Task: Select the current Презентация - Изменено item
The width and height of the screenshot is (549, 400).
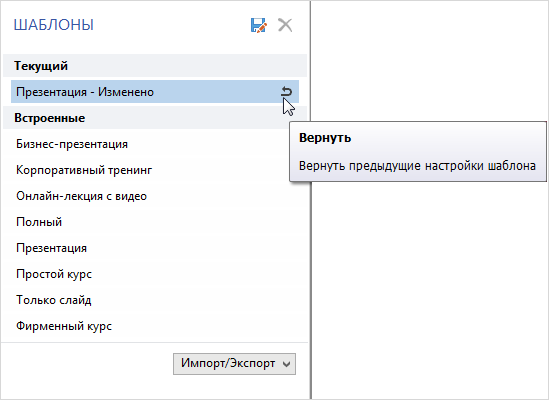Action: (155, 92)
